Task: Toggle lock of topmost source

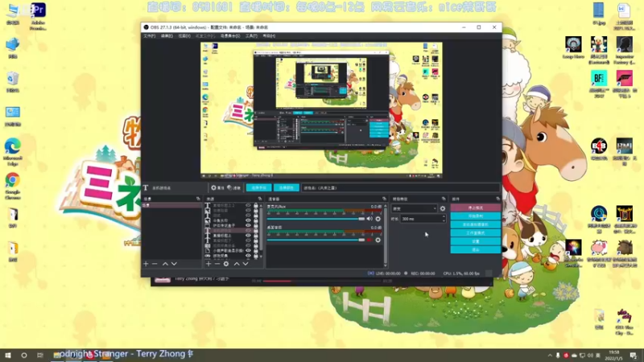Action: 255,205
